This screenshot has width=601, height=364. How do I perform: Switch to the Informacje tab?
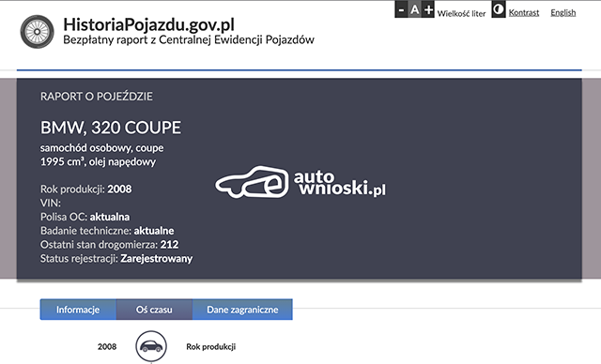pos(78,310)
